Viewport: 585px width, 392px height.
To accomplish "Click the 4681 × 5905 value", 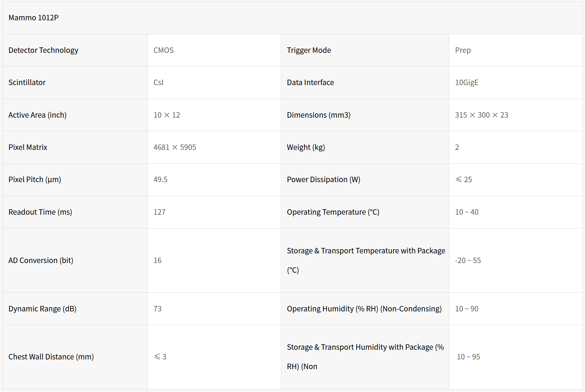I will click(174, 147).
